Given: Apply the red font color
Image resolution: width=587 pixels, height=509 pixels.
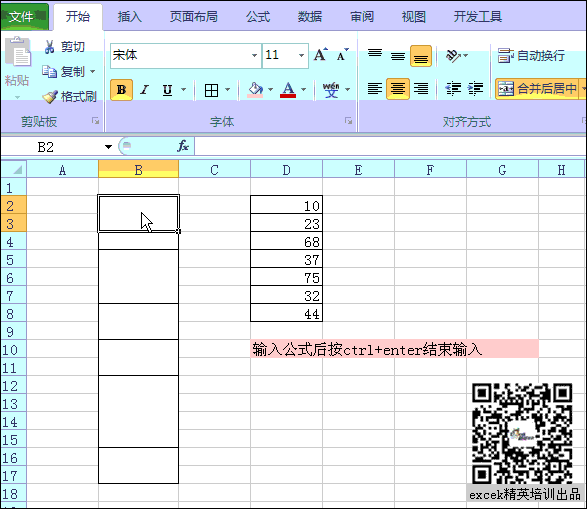Looking at the screenshot, I should [x=288, y=90].
